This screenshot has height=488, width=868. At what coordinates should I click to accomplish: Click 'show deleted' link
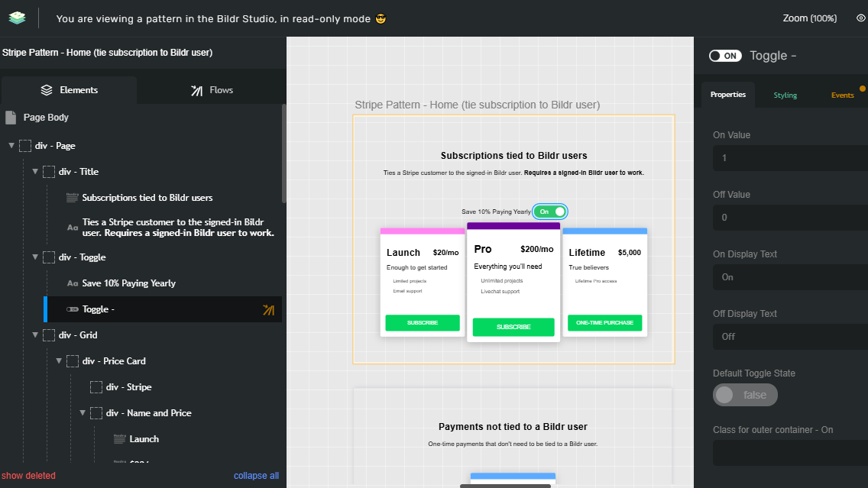tap(28, 476)
